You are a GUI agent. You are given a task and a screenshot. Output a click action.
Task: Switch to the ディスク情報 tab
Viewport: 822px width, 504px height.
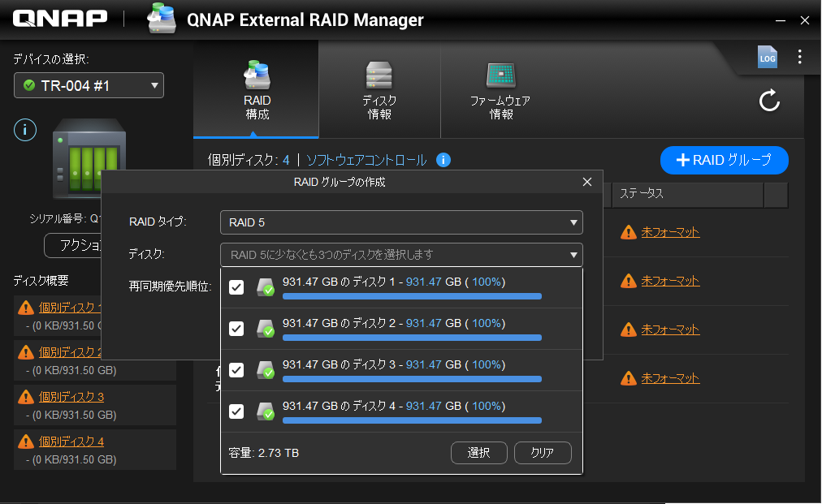379,91
